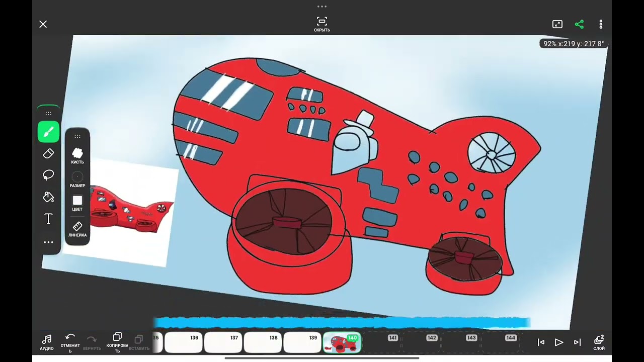This screenshot has width=644, height=362.
Task: Select active frame 140 thumbnail
Action: [342, 342]
